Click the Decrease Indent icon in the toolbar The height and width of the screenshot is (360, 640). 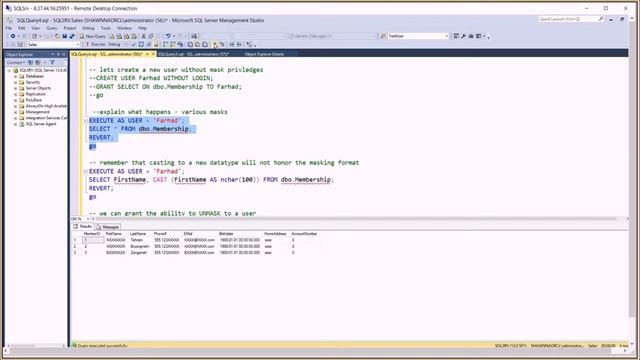232,44
